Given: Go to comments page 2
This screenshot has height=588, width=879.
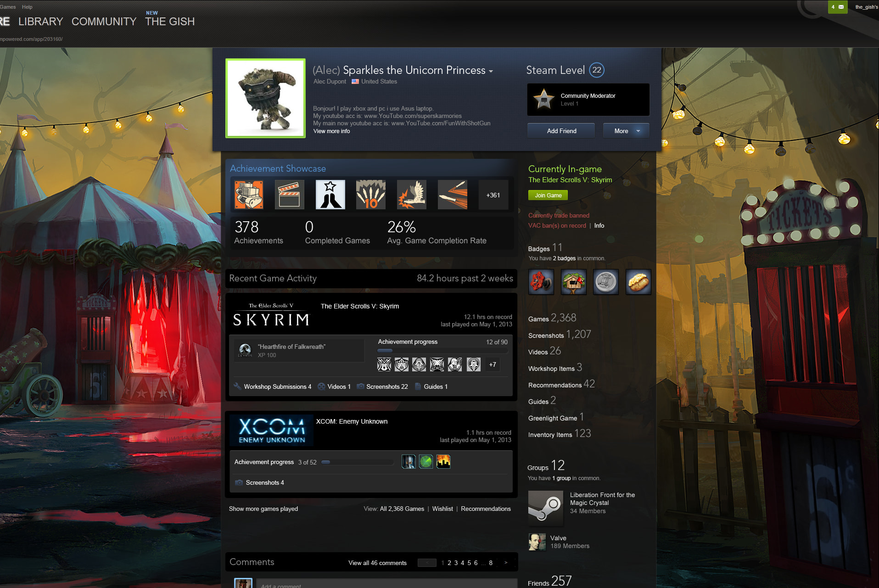Looking at the screenshot, I should coord(449,563).
